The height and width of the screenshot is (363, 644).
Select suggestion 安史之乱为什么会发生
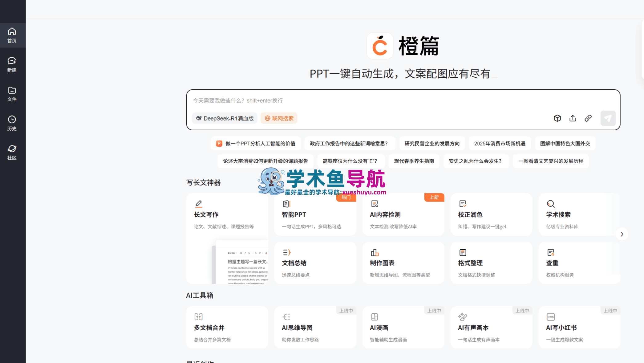476,161
